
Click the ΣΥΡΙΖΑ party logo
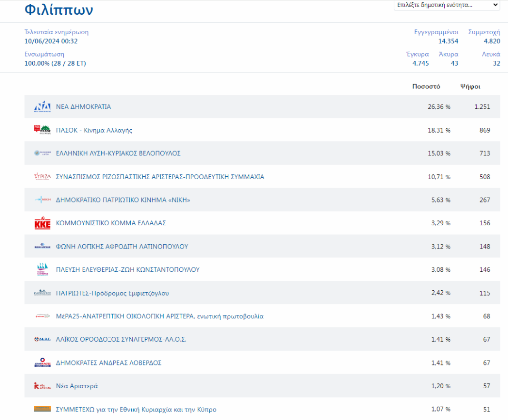[42, 177]
